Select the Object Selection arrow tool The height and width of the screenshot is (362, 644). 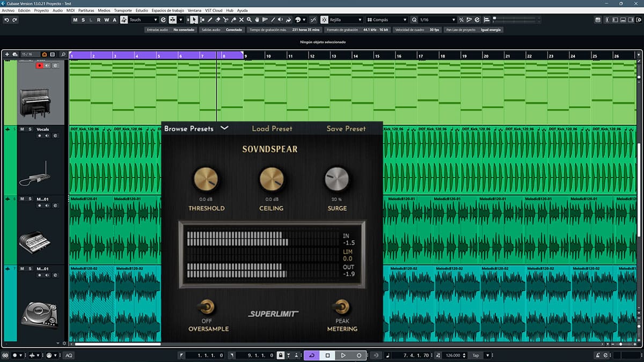coord(194,20)
